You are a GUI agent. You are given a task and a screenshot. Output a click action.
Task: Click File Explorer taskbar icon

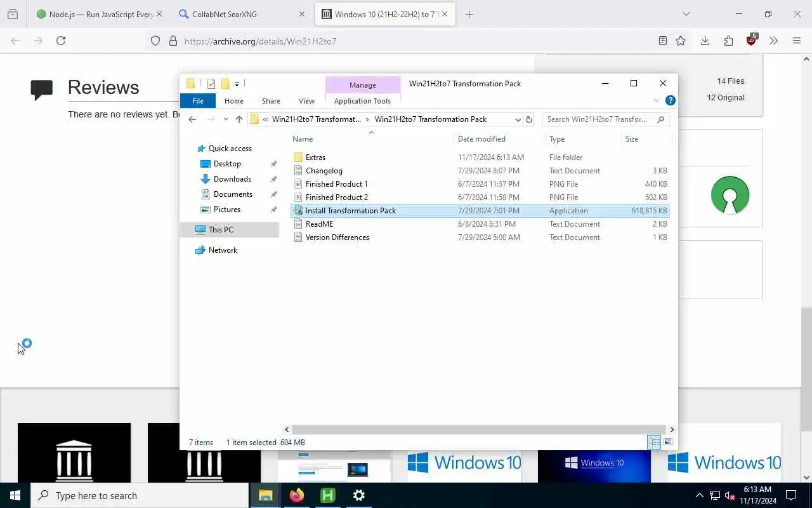coord(266,495)
